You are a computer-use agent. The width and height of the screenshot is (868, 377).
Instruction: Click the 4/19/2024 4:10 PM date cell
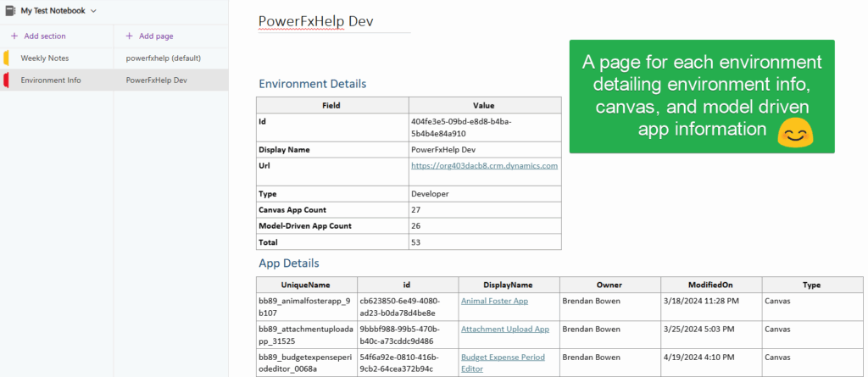[711, 363]
